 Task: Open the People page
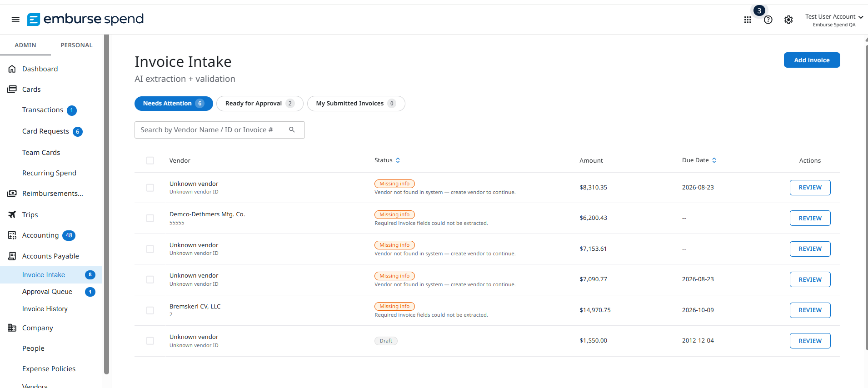(x=33, y=348)
